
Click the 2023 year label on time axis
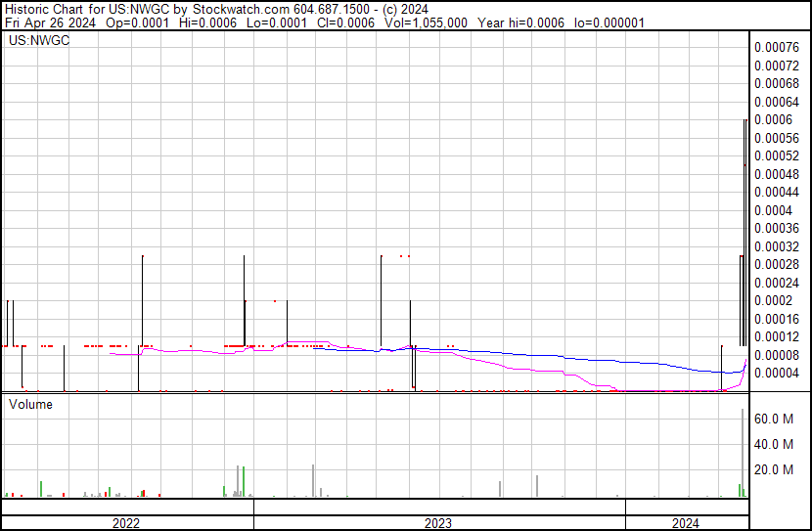pos(437,523)
